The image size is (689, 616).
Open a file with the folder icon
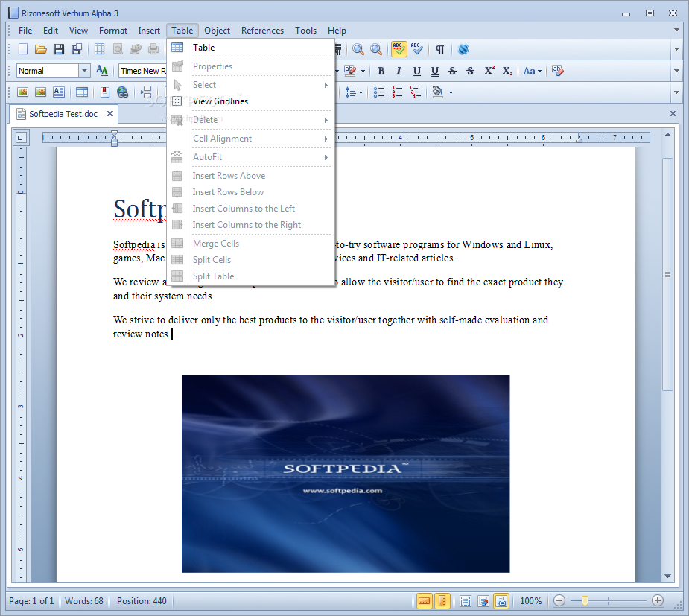point(41,49)
